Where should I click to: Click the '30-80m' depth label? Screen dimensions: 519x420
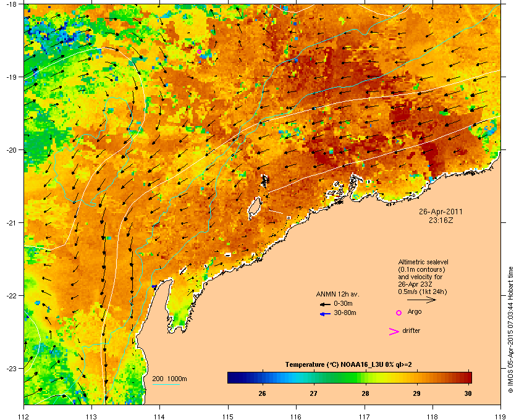(345, 313)
